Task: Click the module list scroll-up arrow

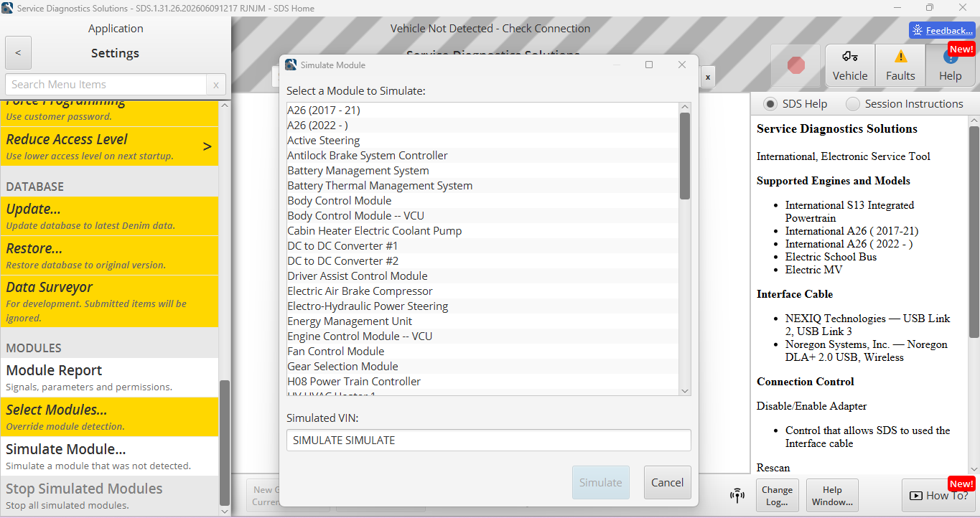Action: click(685, 107)
